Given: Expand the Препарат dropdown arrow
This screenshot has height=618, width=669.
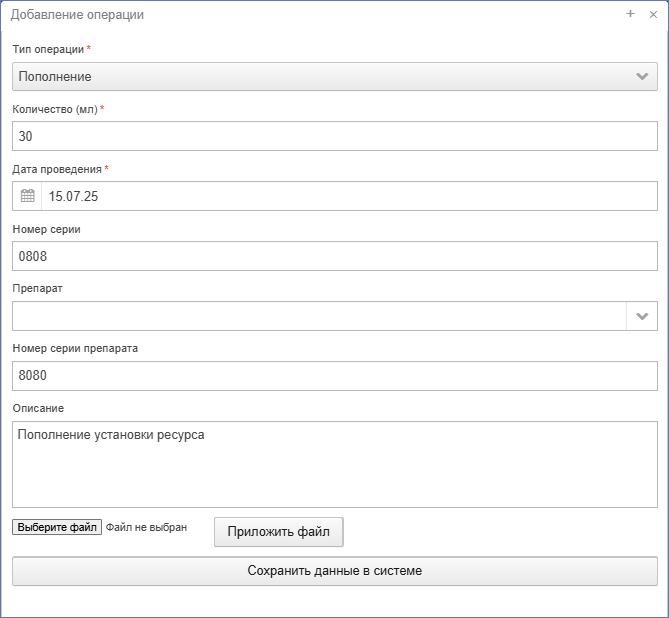Looking at the screenshot, I should click(x=642, y=316).
